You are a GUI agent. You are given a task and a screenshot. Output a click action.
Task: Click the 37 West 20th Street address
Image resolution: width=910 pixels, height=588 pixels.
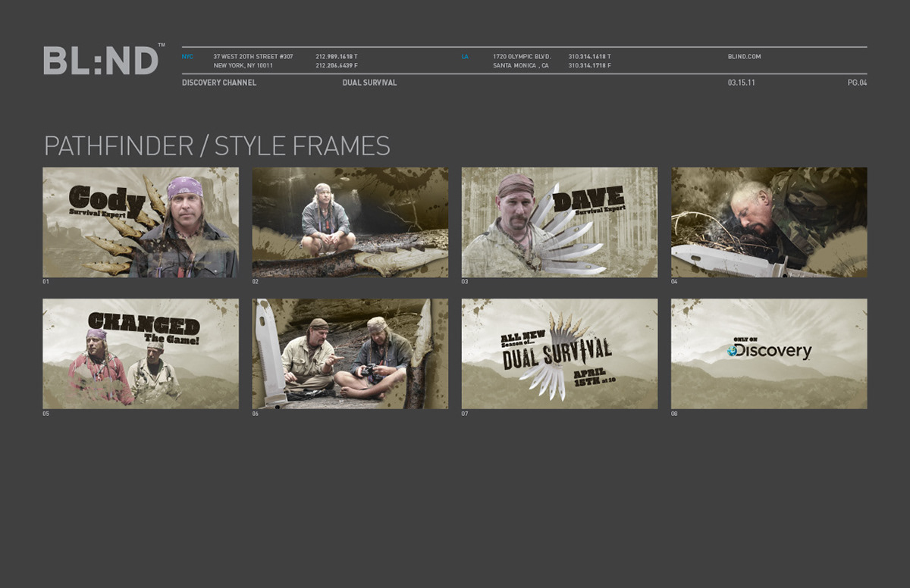[x=253, y=57]
